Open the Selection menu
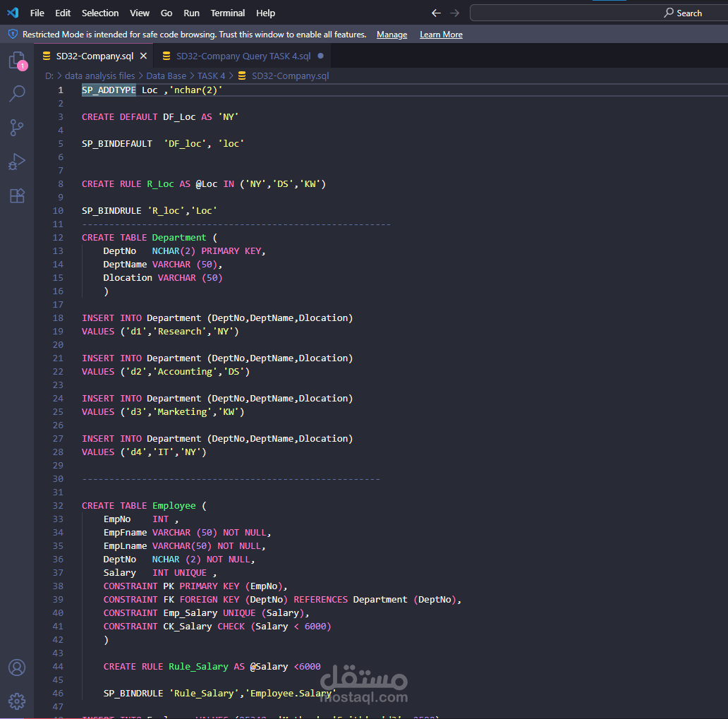The height and width of the screenshot is (719, 728). pyautogui.click(x=100, y=13)
